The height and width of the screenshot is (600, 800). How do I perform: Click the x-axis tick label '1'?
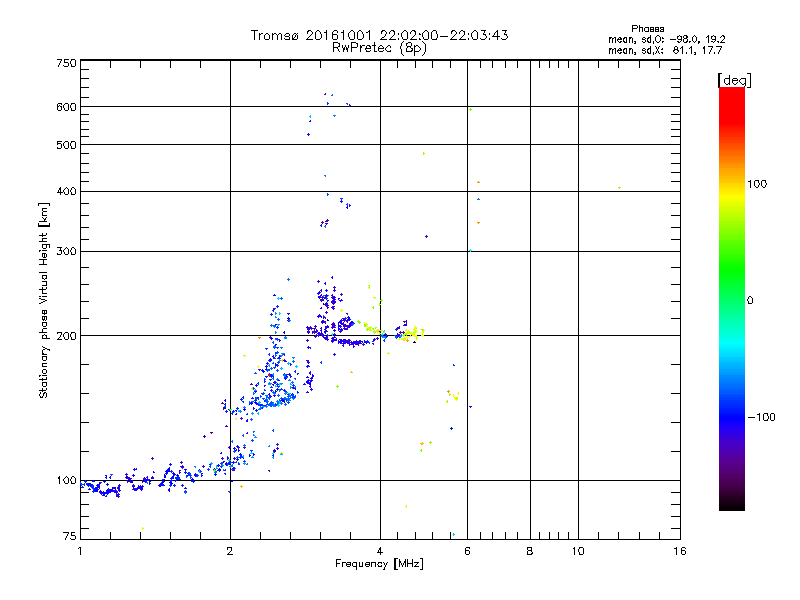pyautogui.click(x=80, y=551)
